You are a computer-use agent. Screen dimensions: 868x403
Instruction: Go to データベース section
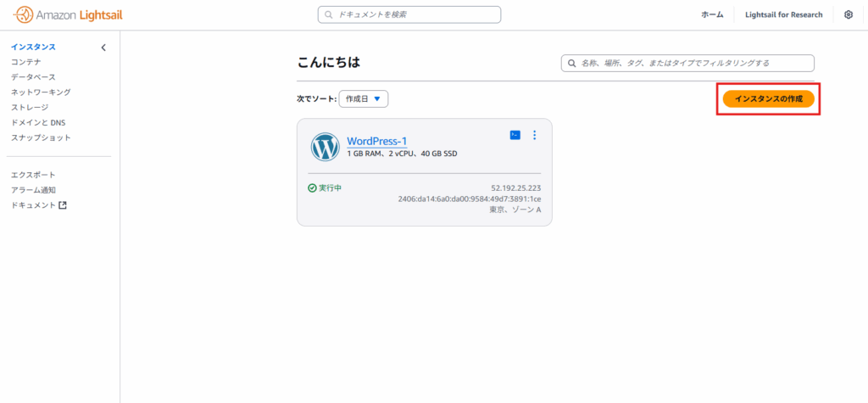[x=33, y=77]
